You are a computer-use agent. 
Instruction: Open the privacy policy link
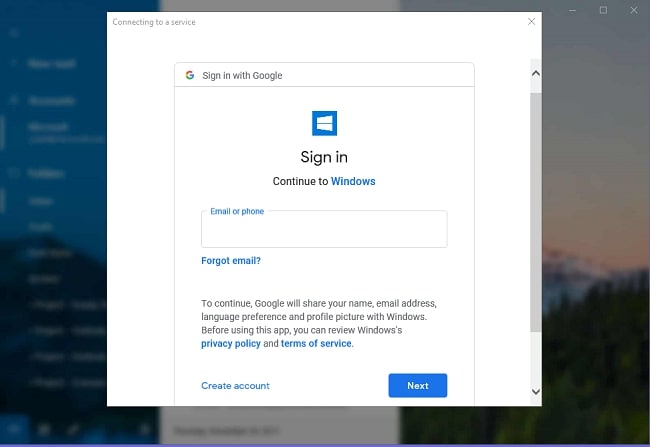click(231, 344)
